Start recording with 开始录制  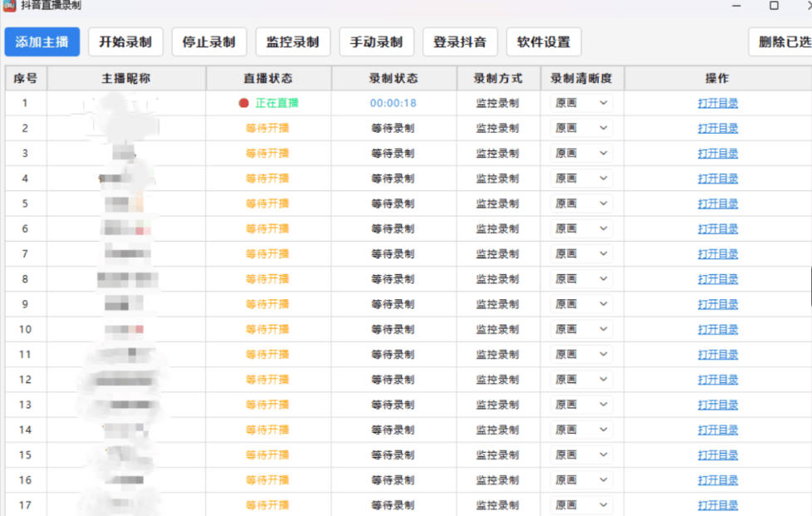[x=125, y=42]
